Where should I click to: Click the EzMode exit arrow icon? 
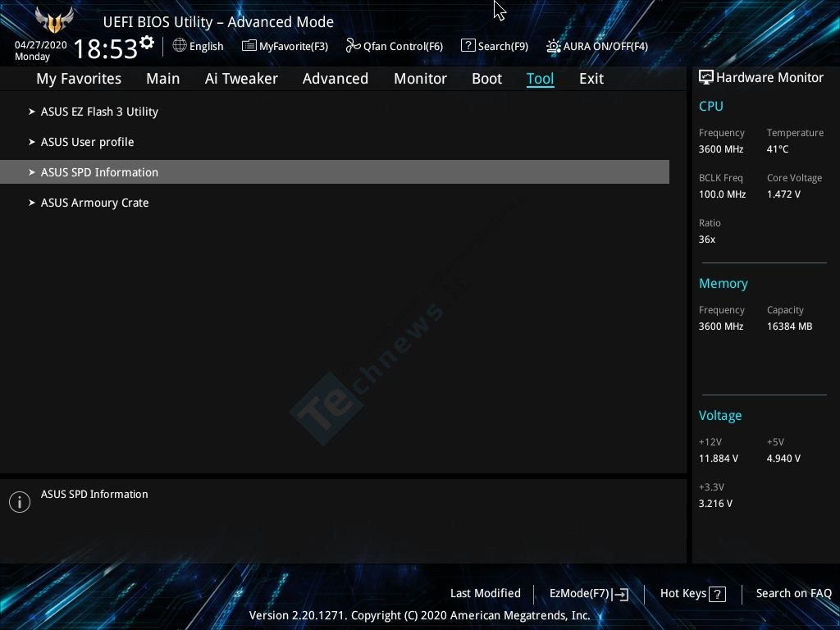pos(620,594)
